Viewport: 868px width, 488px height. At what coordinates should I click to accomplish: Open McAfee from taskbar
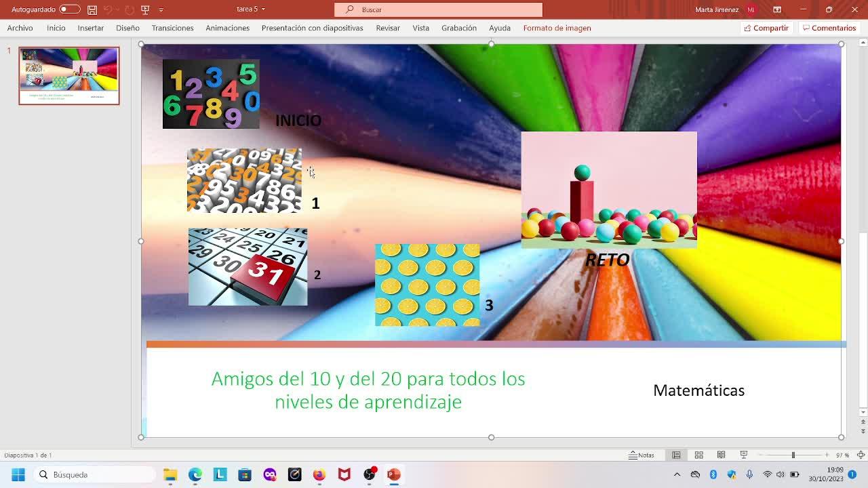tap(344, 474)
